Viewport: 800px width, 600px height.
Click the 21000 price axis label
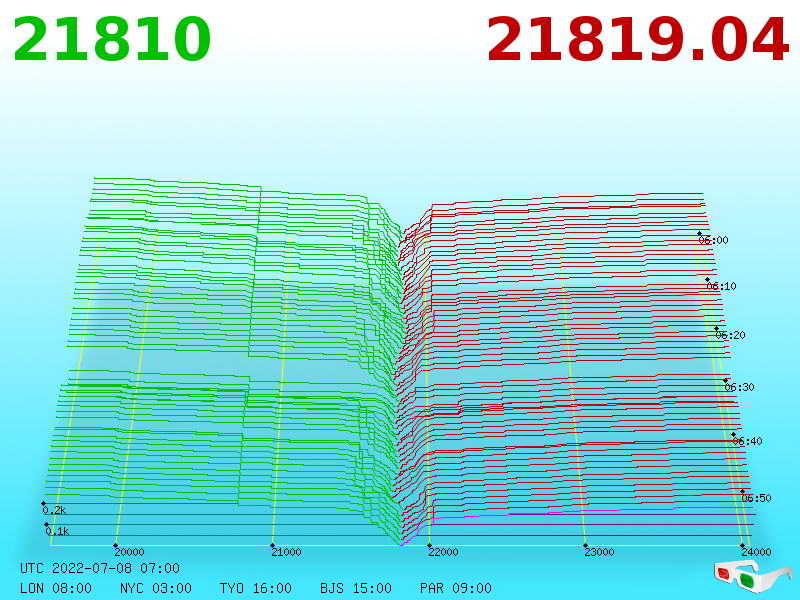(x=286, y=552)
